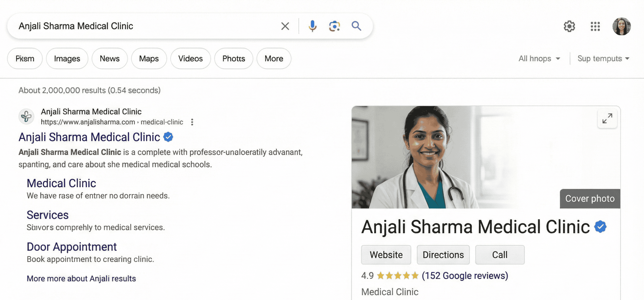Open Services sitelink

coord(48,215)
